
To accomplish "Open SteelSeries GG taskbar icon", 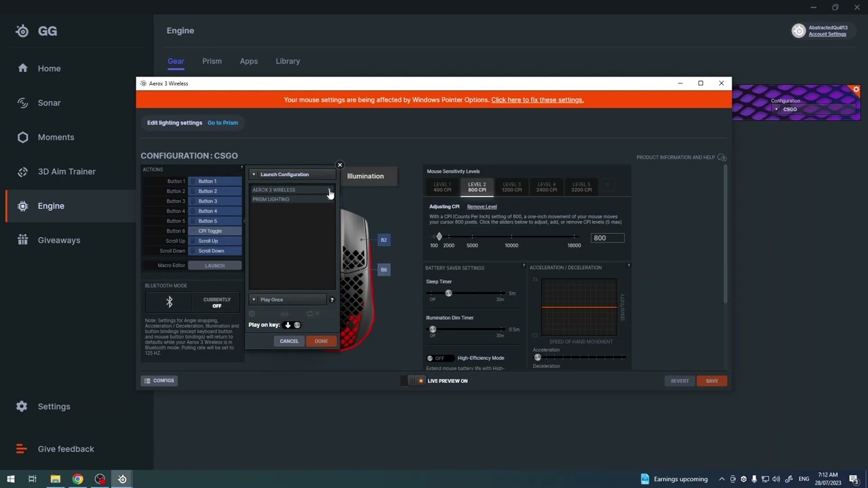I will coord(123,479).
